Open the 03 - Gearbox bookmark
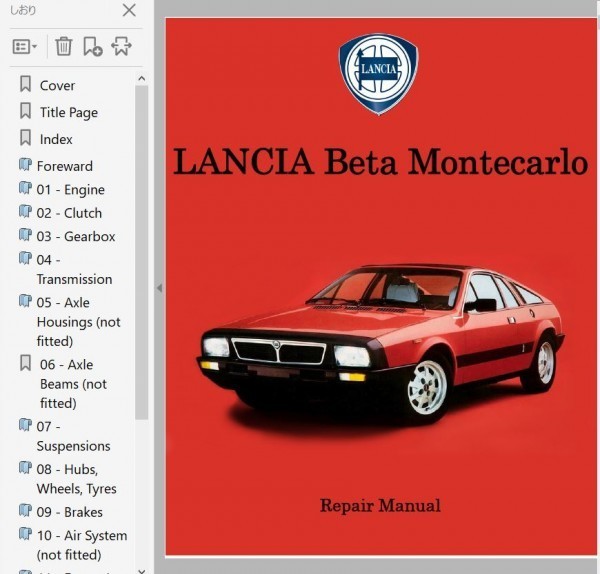Screen dimensions: 600x574 [76, 236]
